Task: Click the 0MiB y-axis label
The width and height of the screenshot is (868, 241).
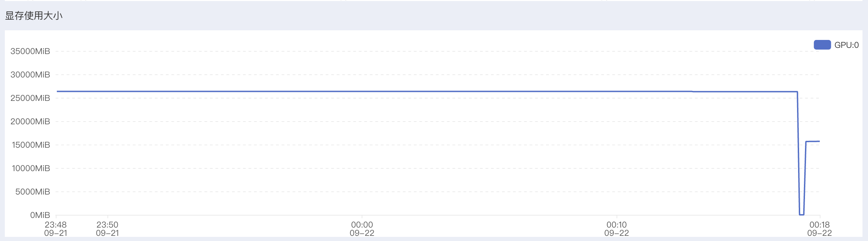Action: [x=40, y=215]
